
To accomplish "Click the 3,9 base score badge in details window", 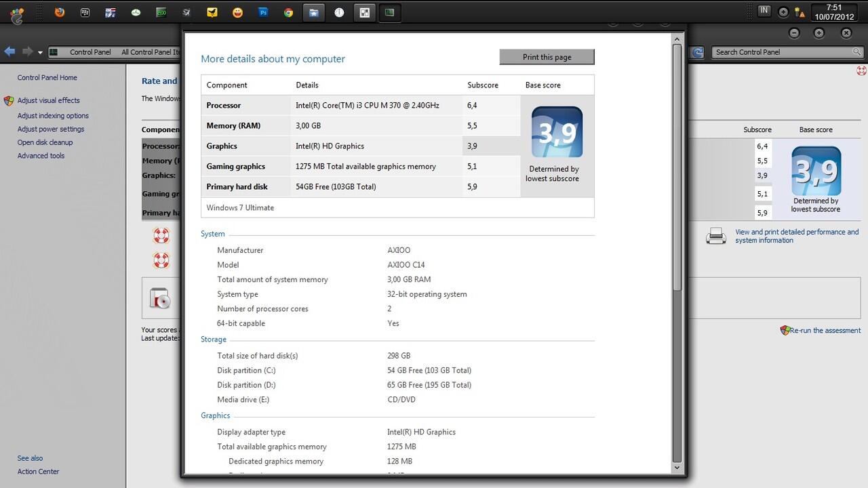I will click(556, 131).
